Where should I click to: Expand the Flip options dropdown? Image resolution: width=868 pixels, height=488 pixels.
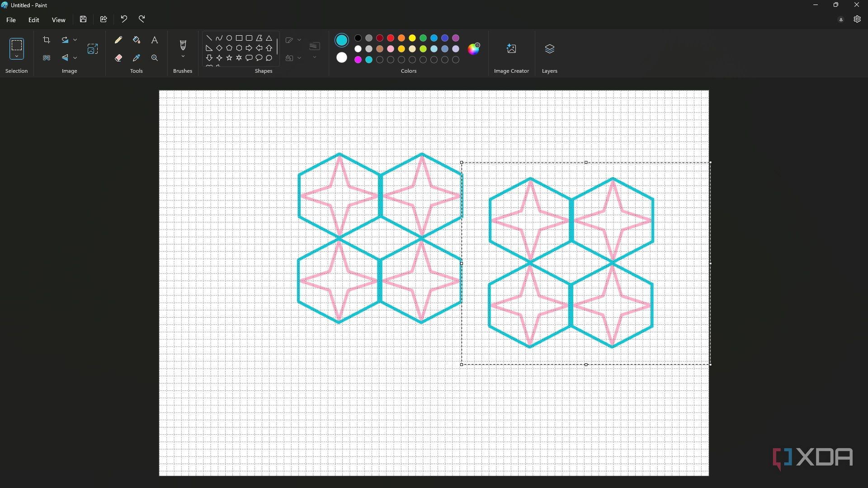75,58
